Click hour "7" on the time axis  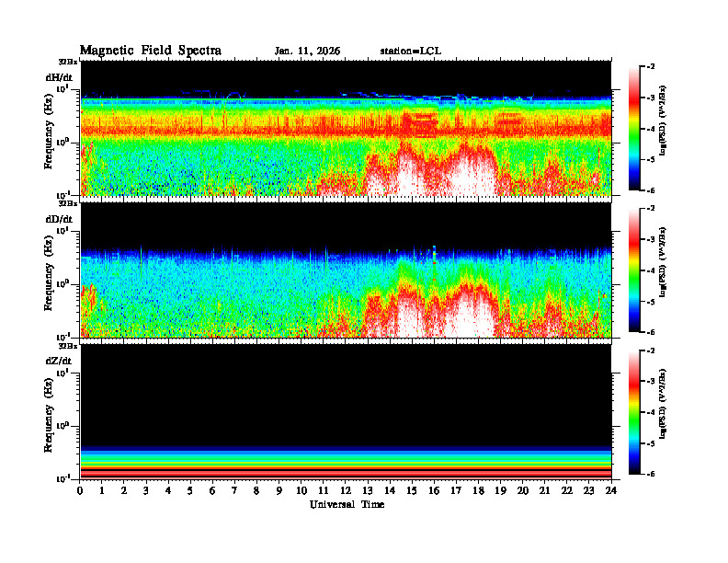click(235, 490)
